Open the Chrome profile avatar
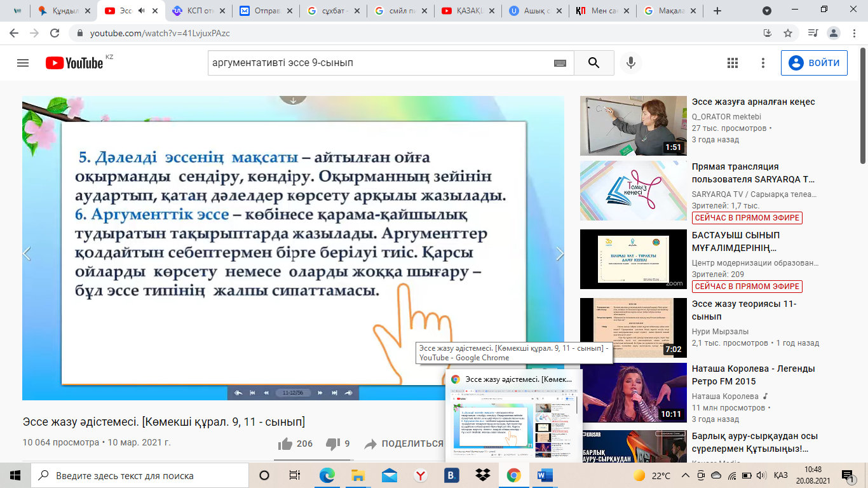Screen dimensions: 868x488 pyautogui.click(x=834, y=33)
